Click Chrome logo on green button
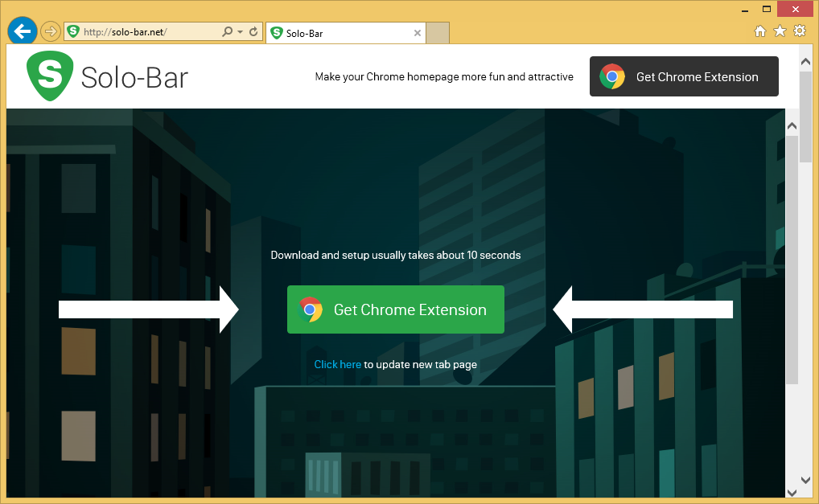 point(311,310)
